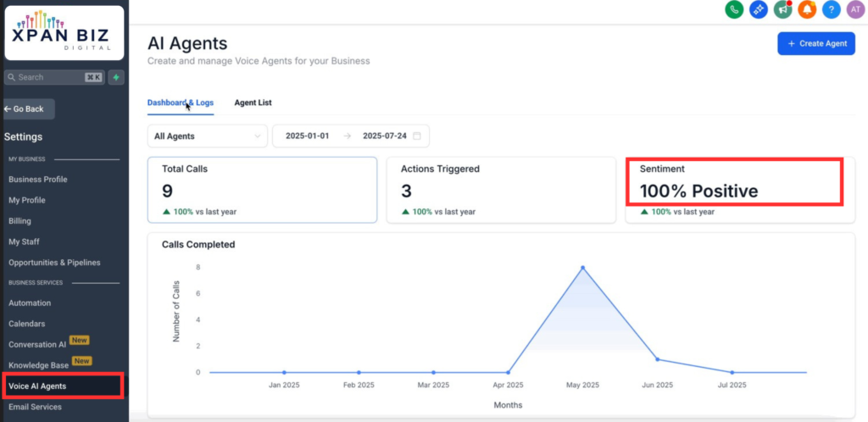
Task: Open the blue sparkle AI assistant icon
Action: (x=759, y=9)
